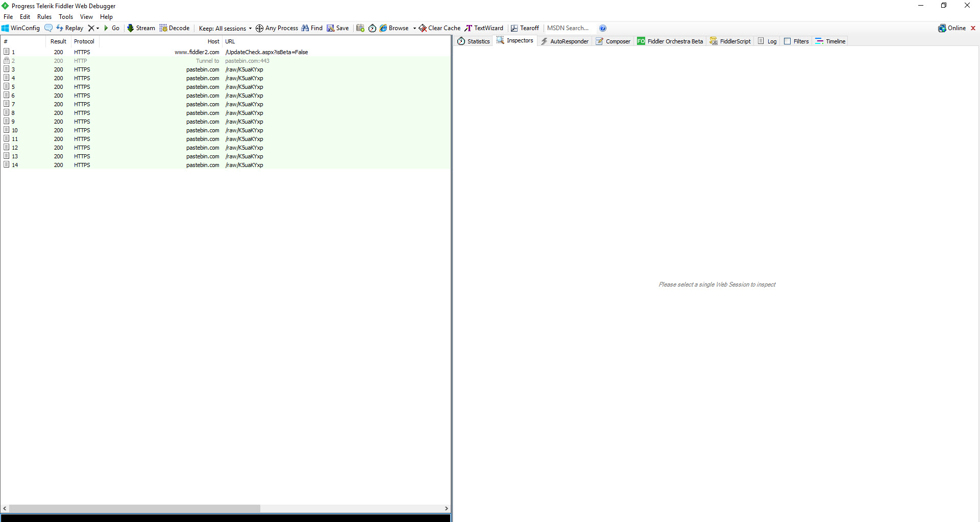Click the Remove X icon in toolbar
The height and width of the screenshot is (522, 980).
coord(91,28)
